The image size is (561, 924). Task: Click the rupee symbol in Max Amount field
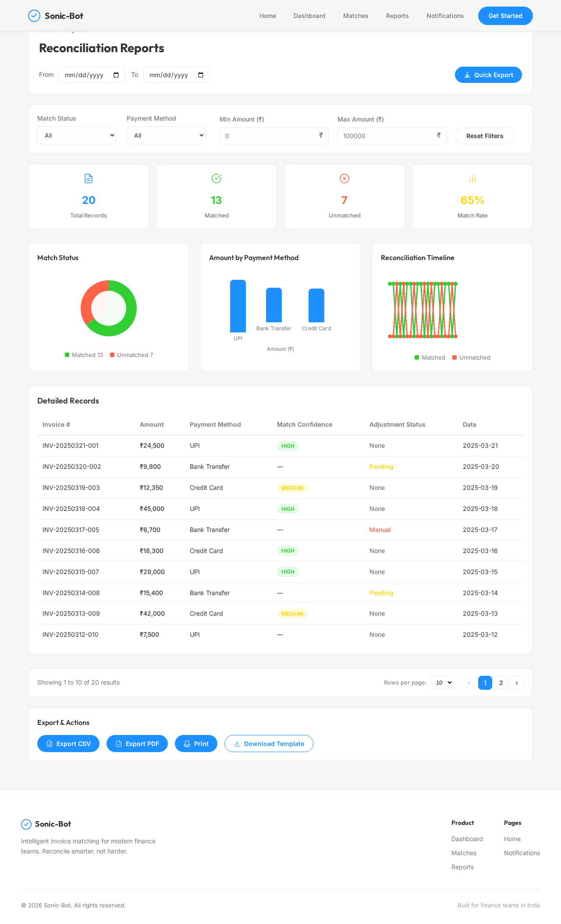439,135
